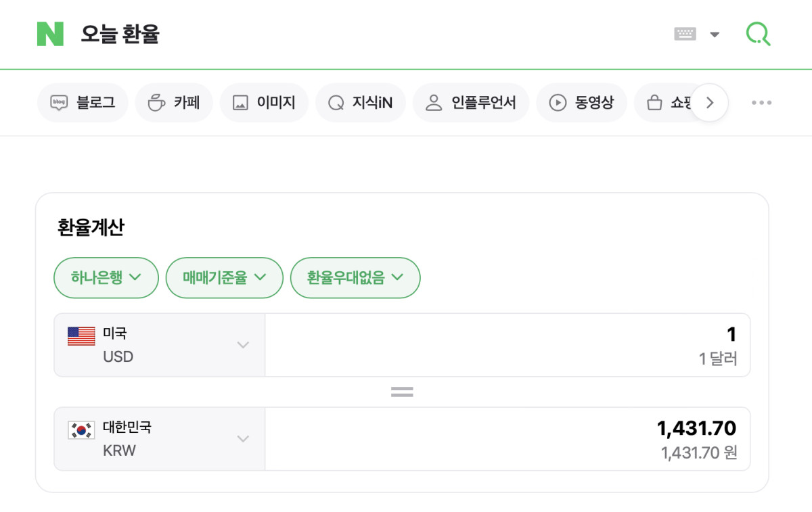Image resolution: width=812 pixels, height=512 pixels.
Task: Click the 오늘 환율 search query text
Action: (120, 34)
